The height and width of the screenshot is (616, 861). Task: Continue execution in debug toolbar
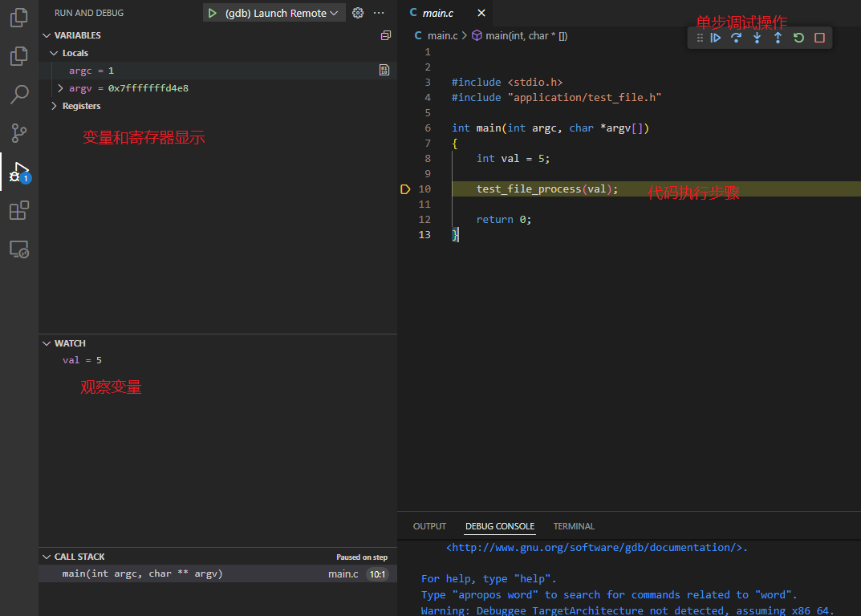716,38
